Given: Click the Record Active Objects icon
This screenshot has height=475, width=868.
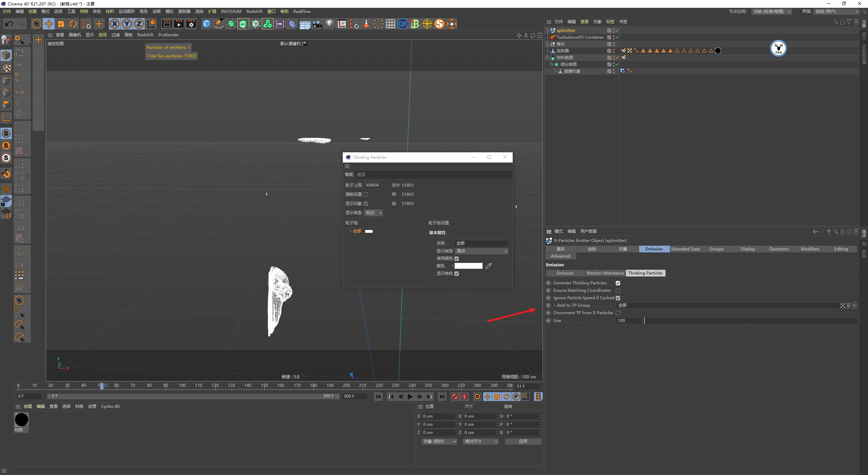Looking at the screenshot, I should pos(455,397).
